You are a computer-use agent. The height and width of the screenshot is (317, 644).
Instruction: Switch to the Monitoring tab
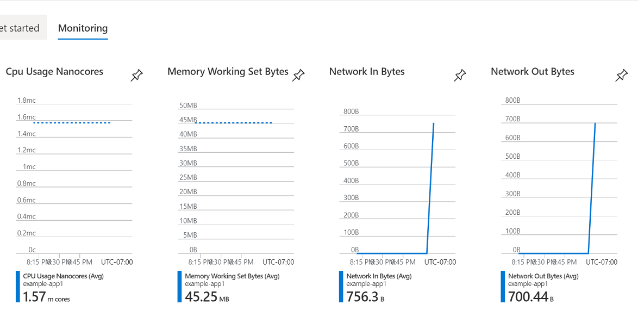[82, 28]
